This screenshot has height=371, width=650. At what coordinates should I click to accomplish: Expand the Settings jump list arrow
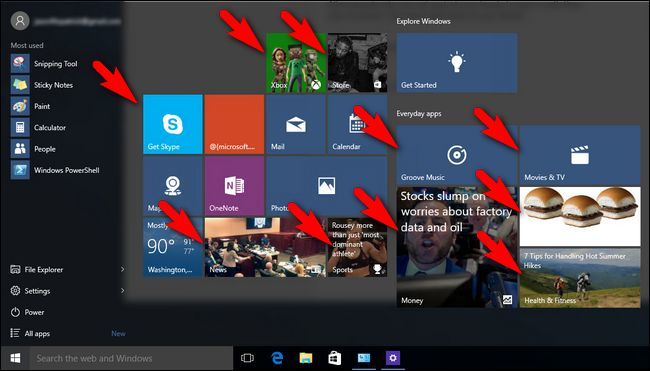click(122, 291)
